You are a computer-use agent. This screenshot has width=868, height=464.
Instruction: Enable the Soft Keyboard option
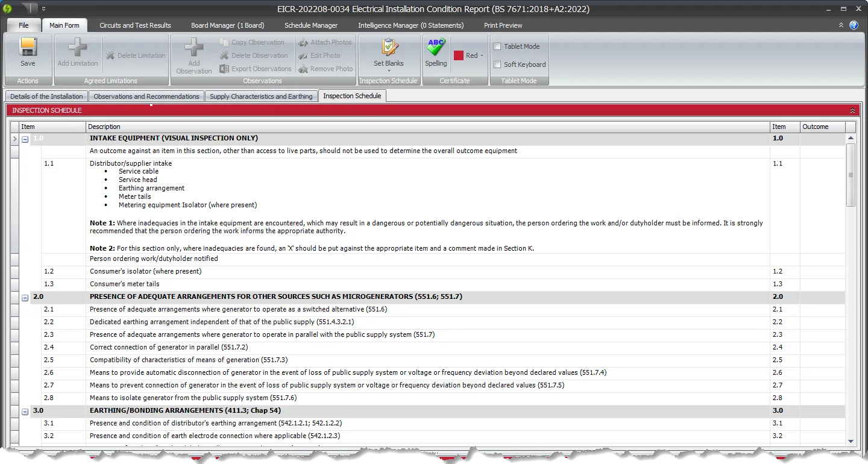[497, 64]
